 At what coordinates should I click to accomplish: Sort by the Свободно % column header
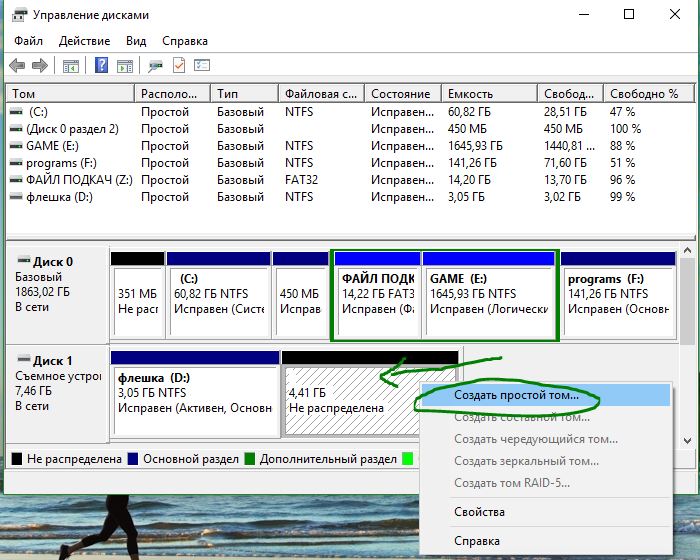[649, 94]
